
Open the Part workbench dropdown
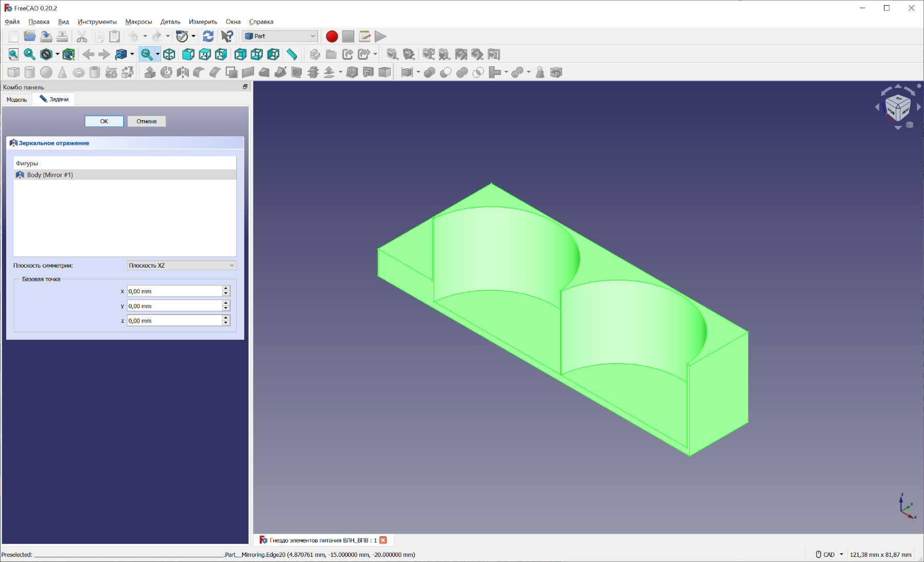pyautogui.click(x=280, y=36)
